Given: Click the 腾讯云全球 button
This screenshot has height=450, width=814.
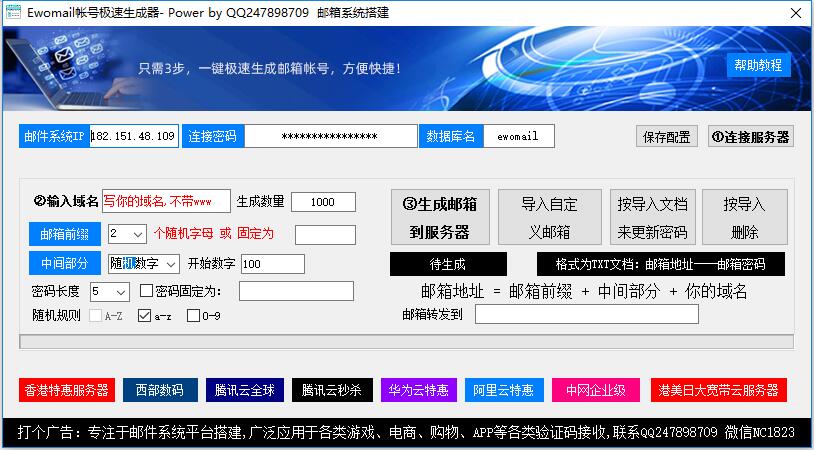Looking at the screenshot, I should click(245, 390).
